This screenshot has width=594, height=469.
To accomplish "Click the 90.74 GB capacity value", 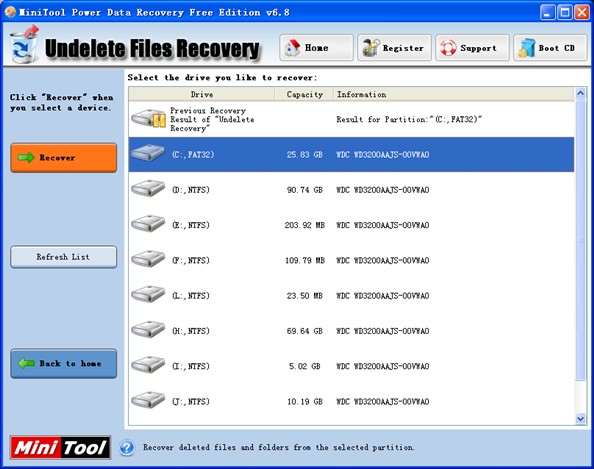I will tap(305, 190).
